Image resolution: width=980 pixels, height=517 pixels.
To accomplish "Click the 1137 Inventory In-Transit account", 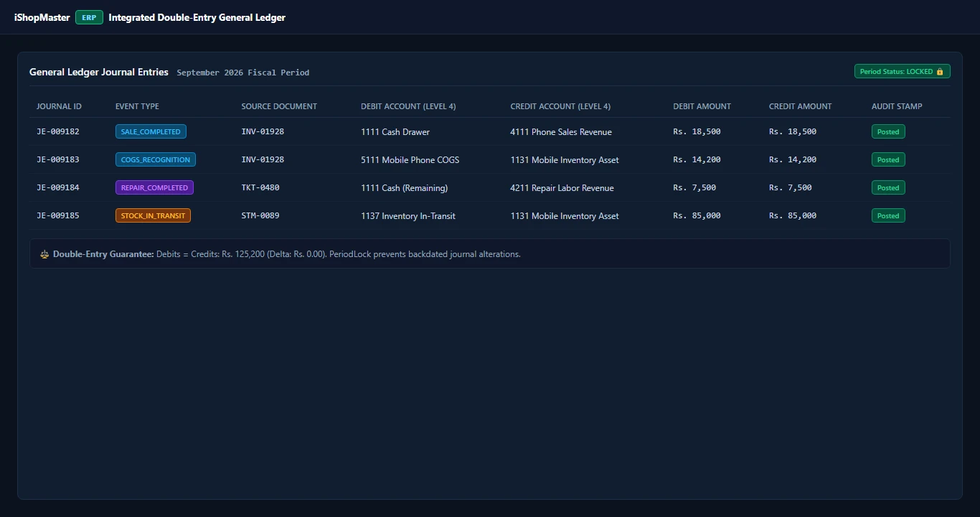I will pos(407,216).
